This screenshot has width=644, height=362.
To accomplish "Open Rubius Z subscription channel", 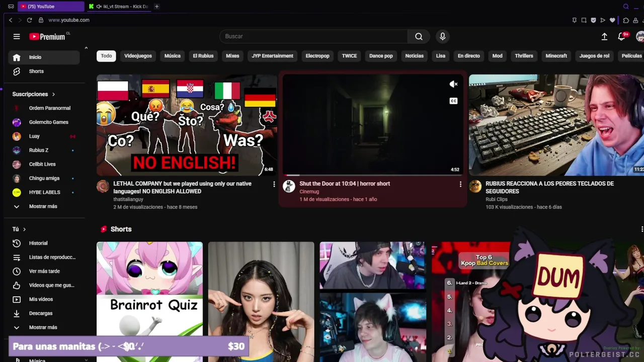I will click(x=44, y=150).
